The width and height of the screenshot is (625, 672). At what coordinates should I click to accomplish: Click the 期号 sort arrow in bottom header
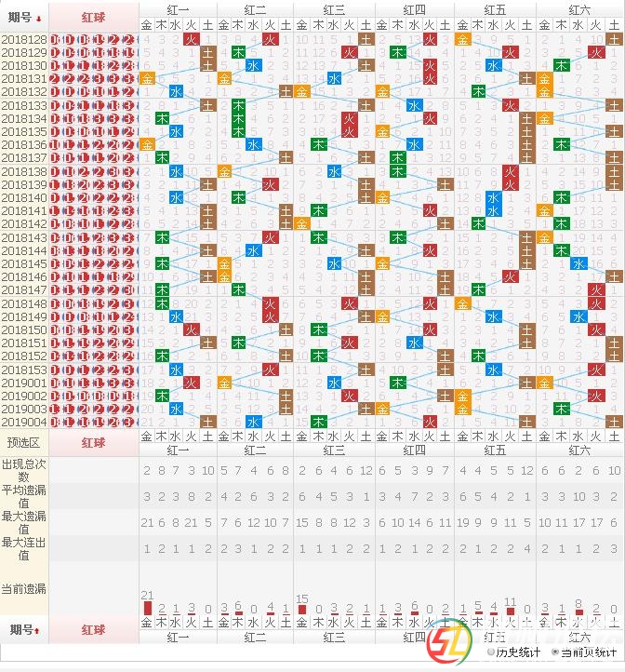[37, 632]
